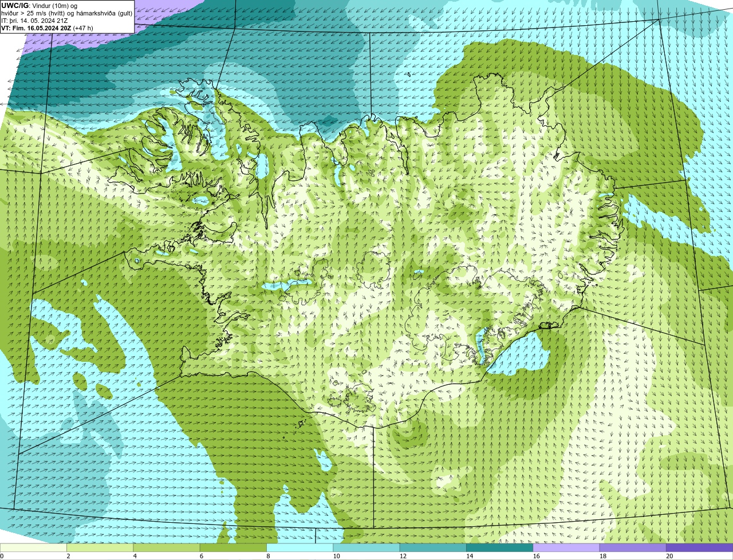Click the light cyan 8–10 m/s legend swatch
This screenshot has width=733, height=560.
299,547
